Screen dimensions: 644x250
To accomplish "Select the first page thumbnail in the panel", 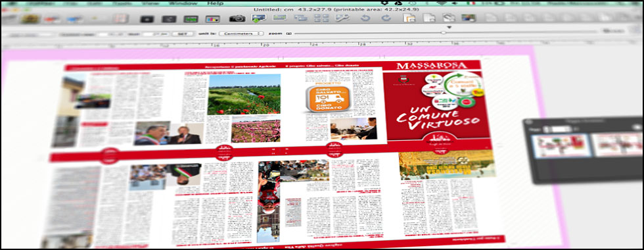I will click(561, 145).
